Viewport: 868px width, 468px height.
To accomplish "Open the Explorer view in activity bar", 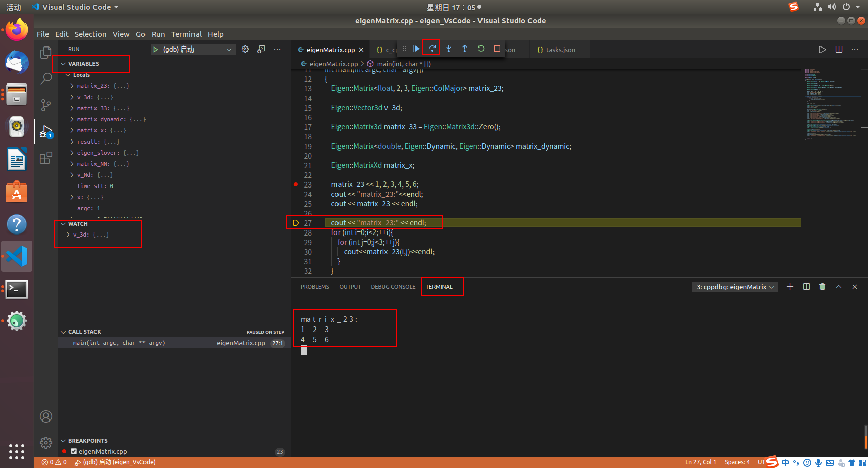I will tap(46, 52).
